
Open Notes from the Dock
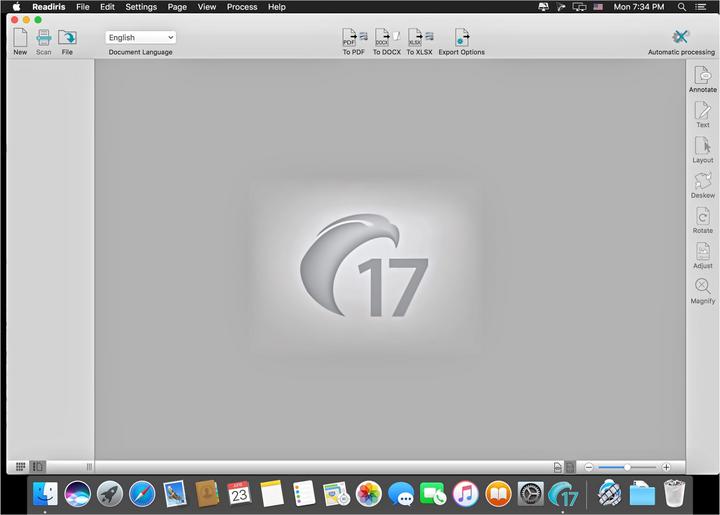point(271,494)
